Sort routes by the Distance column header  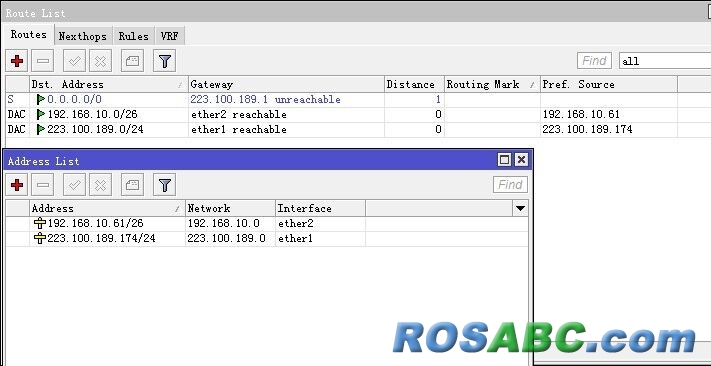tap(414, 84)
